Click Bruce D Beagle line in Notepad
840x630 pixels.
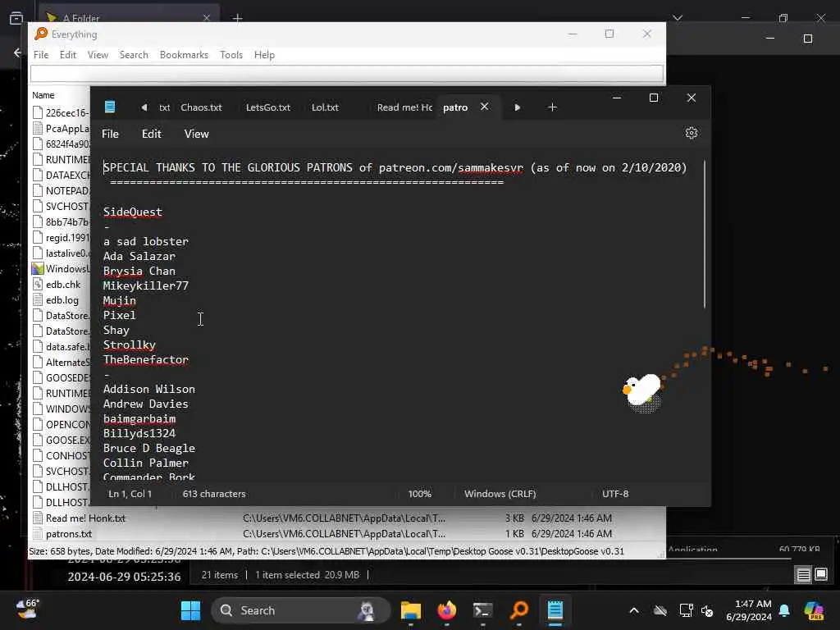[149, 449]
